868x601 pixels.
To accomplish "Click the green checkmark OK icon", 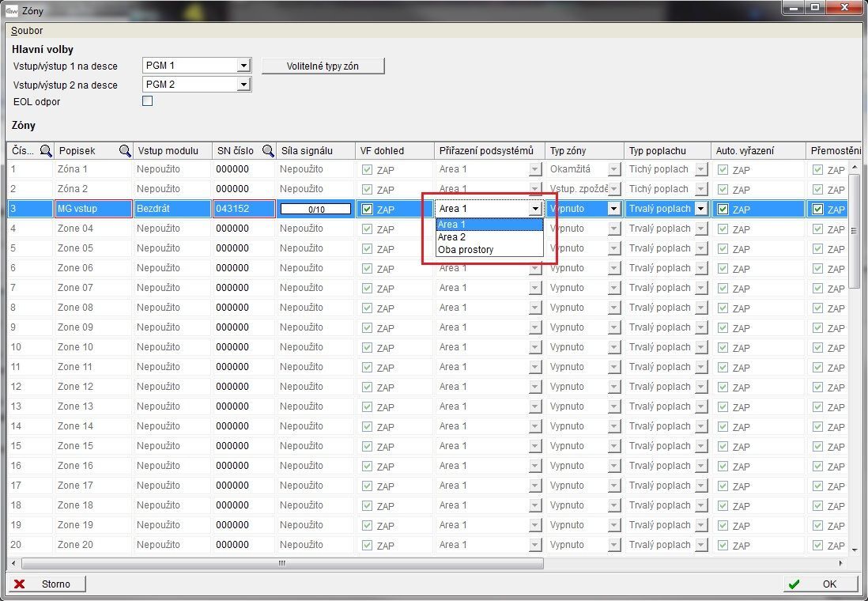I will (794, 584).
